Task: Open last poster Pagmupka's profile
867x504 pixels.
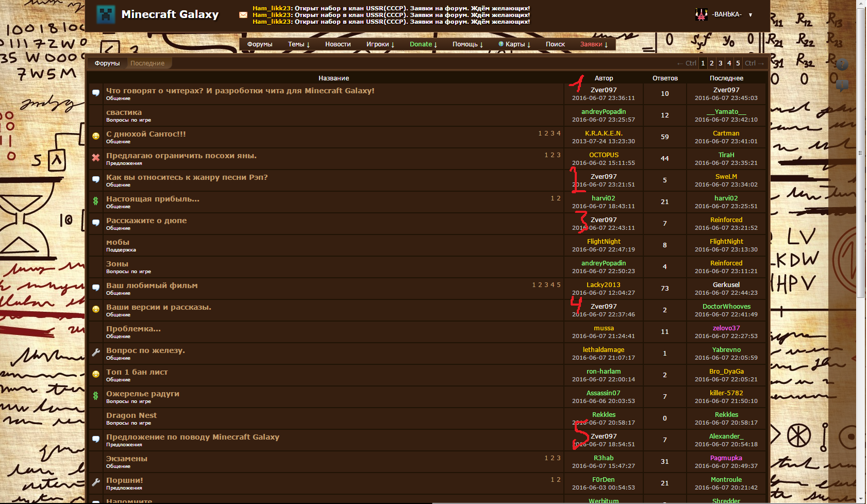Action: [x=726, y=458]
